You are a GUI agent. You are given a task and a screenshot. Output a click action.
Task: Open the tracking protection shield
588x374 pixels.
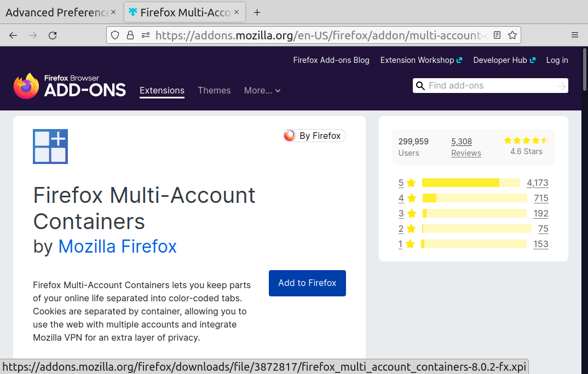coord(115,35)
